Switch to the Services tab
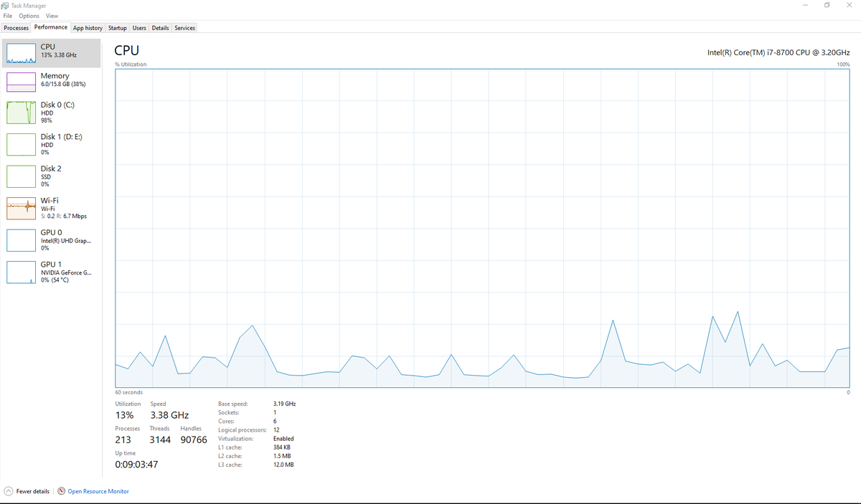 184,28
